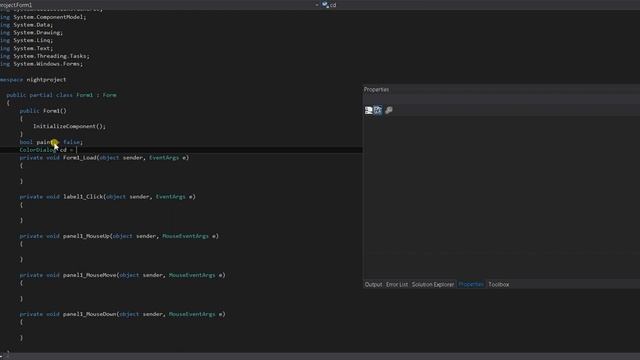Image resolution: width=640 pixels, height=360 pixels.
Task: Click the editor horizontal scrollbar at bottom
Action: (x=320, y=356)
